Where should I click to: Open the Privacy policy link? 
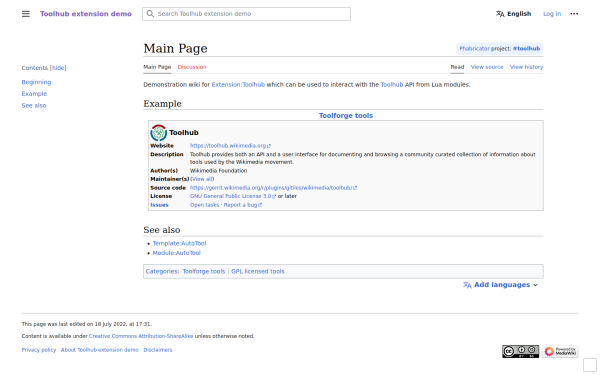point(39,350)
